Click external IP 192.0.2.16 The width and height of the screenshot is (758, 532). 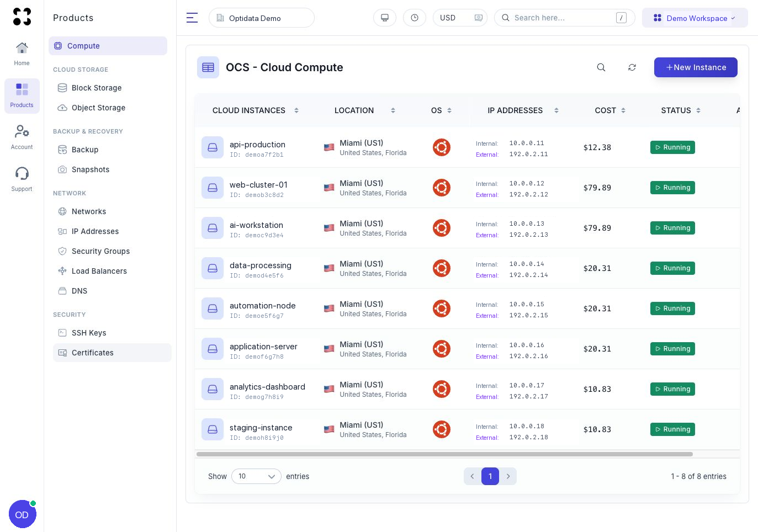pyautogui.click(x=529, y=357)
